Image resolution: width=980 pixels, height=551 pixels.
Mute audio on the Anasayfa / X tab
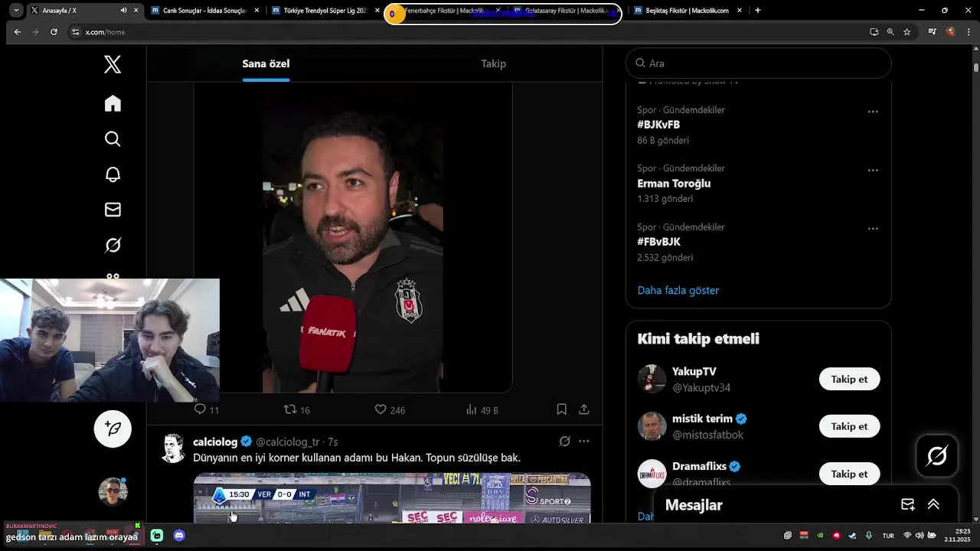coord(123,11)
